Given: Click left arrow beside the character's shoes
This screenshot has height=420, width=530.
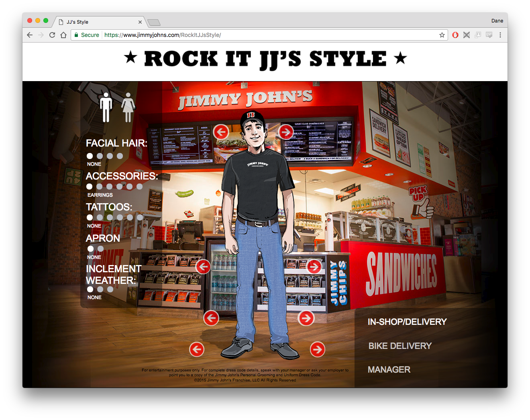Looking at the screenshot, I should (197, 349).
